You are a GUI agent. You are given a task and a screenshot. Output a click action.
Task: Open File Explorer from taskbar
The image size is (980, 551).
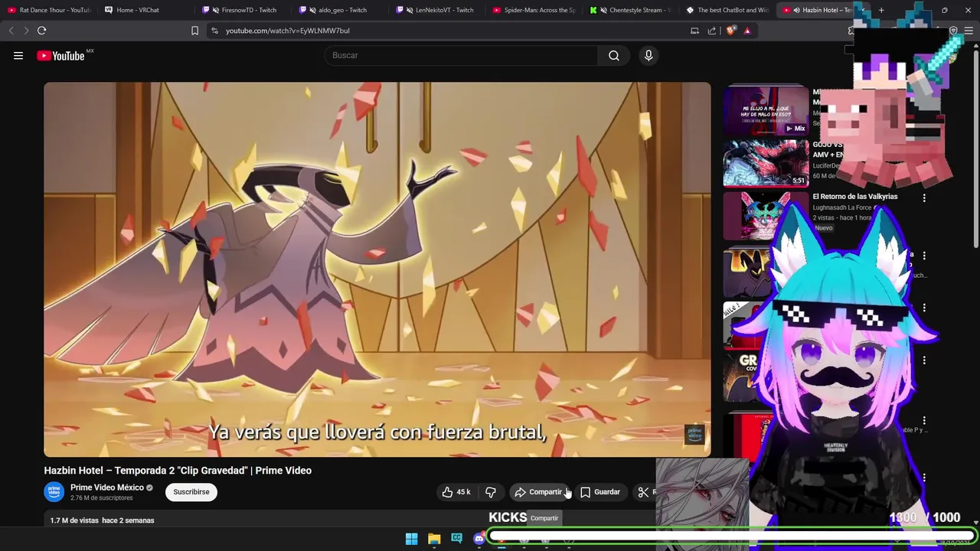434,539
